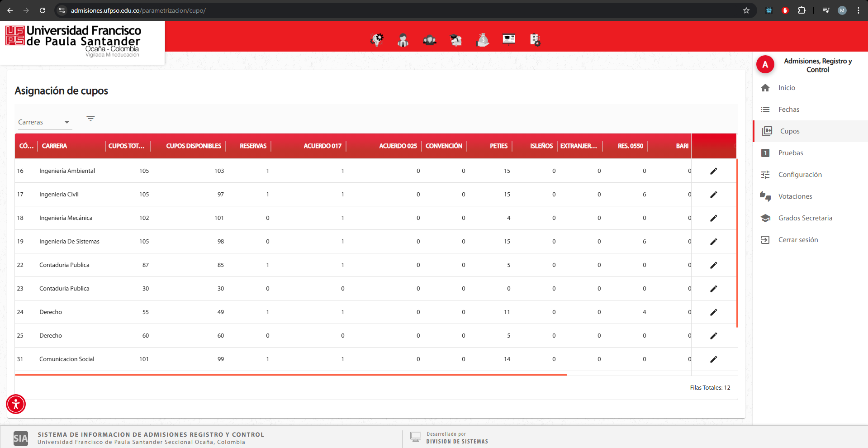
Task: Click the browser address bar URL
Action: [x=138, y=10]
